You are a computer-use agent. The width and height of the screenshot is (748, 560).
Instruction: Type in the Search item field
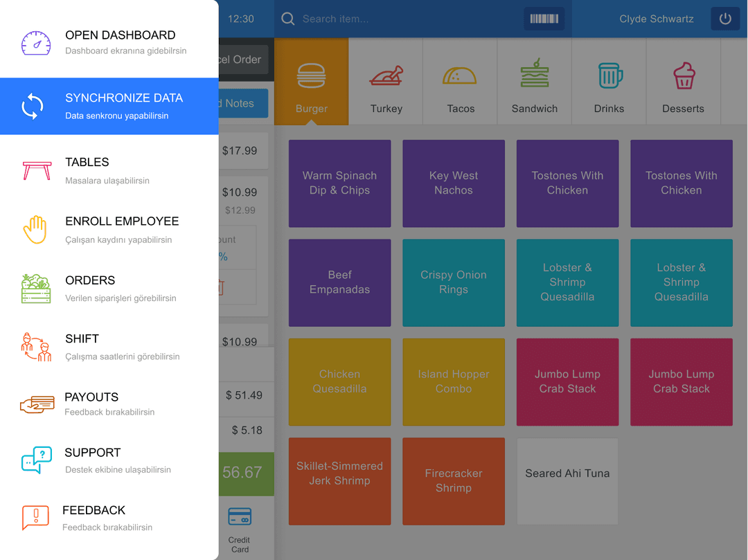409,19
